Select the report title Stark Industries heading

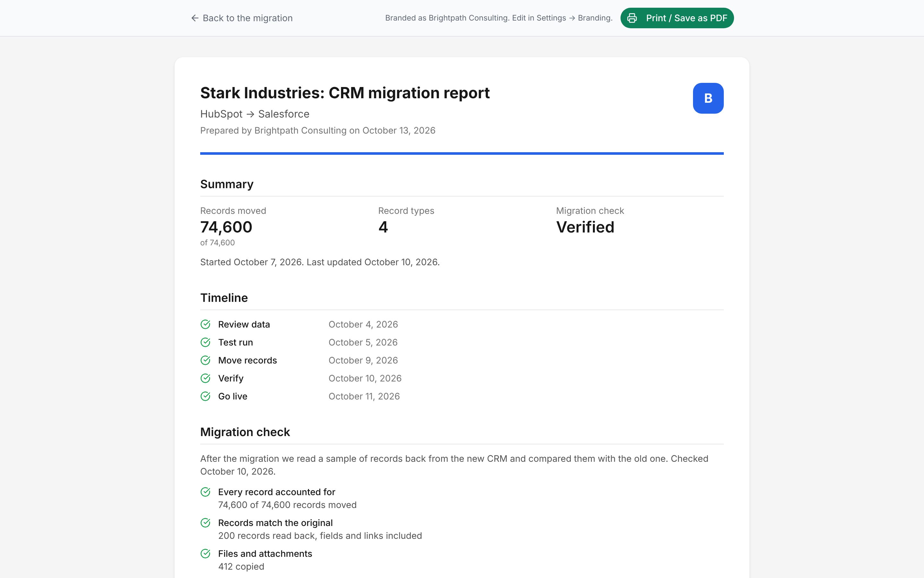(345, 93)
